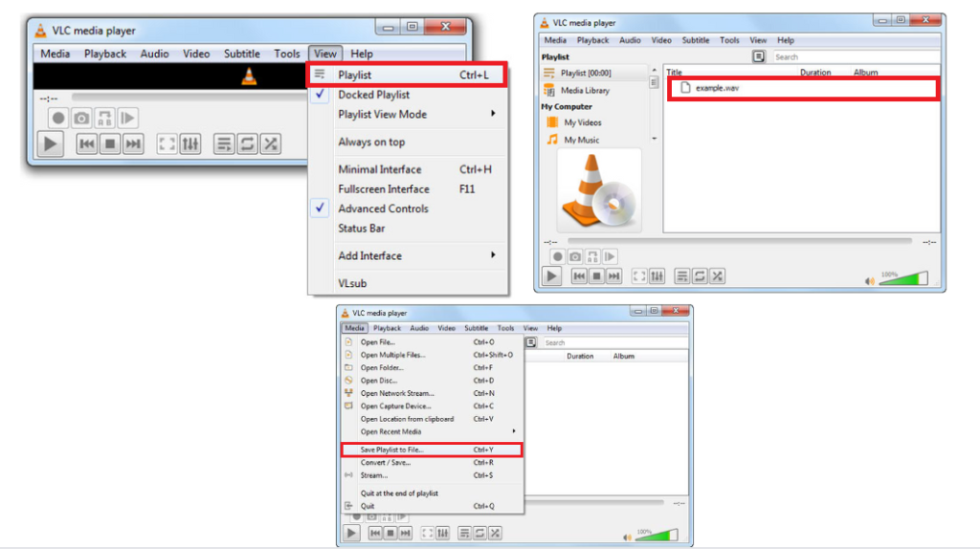Toggle loop in top-right VLC window
This screenshot has height=549, width=980.
700,276
